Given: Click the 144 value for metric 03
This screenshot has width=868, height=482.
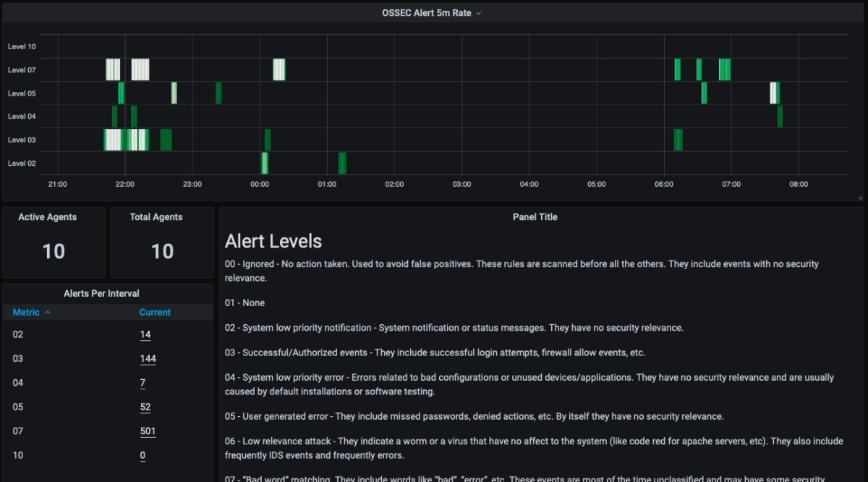Looking at the screenshot, I should coord(148,359).
